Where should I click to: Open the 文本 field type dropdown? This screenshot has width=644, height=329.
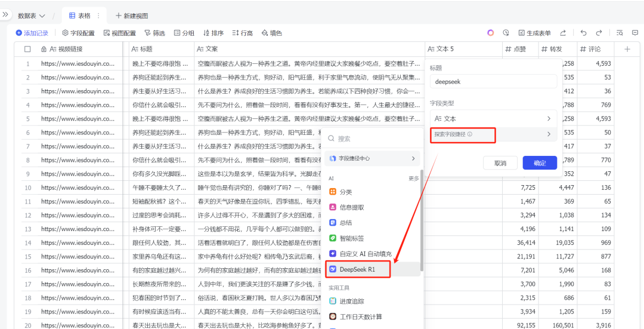pos(494,118)
